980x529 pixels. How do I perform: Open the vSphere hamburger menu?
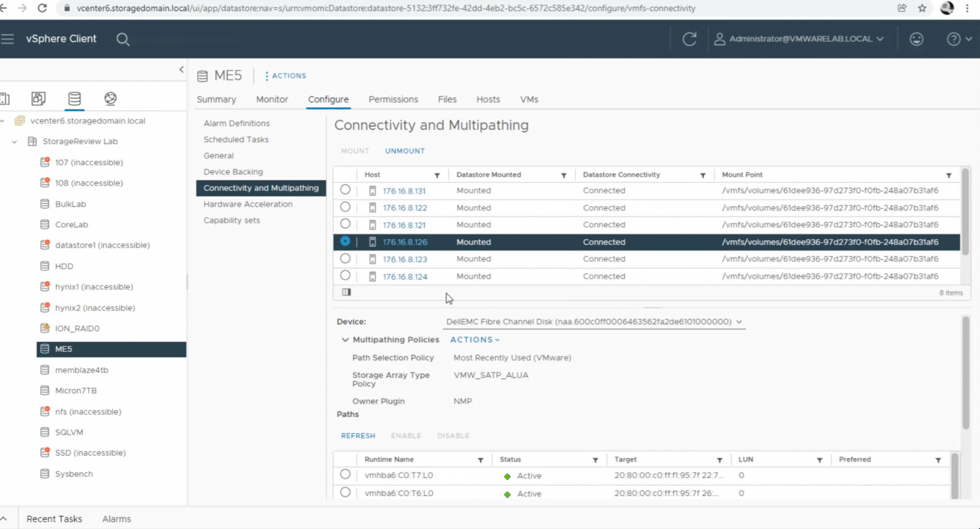[x=7, y=39]
